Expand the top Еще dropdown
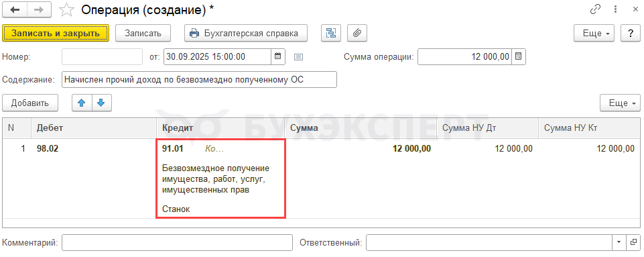This screenshot has height=257, width=644. (594, 34)
